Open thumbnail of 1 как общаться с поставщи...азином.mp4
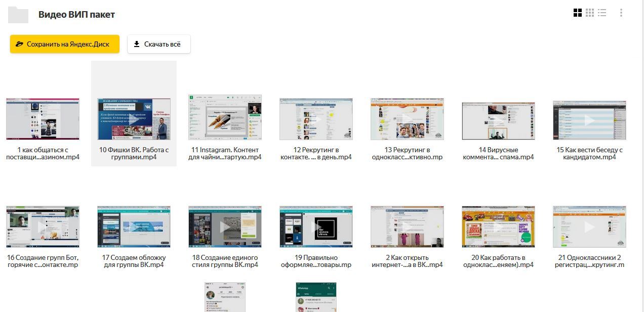Viewport: 644px width, 312px height. click(43, 119)
